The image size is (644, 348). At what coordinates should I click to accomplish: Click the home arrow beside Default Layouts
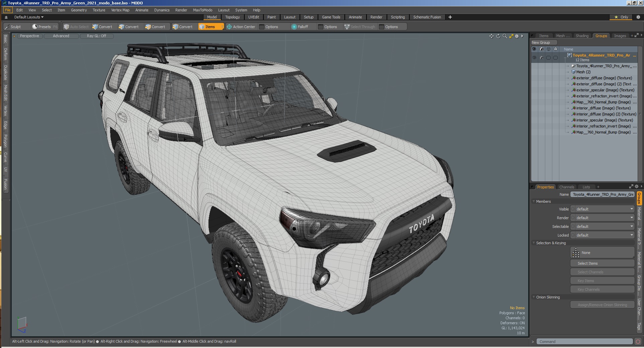(6, 17)
